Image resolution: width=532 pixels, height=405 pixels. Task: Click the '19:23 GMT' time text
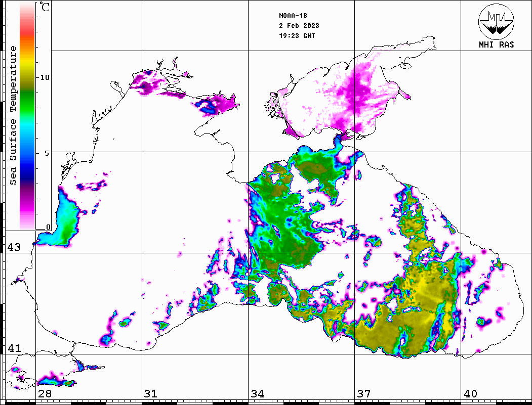click(297, 36)
